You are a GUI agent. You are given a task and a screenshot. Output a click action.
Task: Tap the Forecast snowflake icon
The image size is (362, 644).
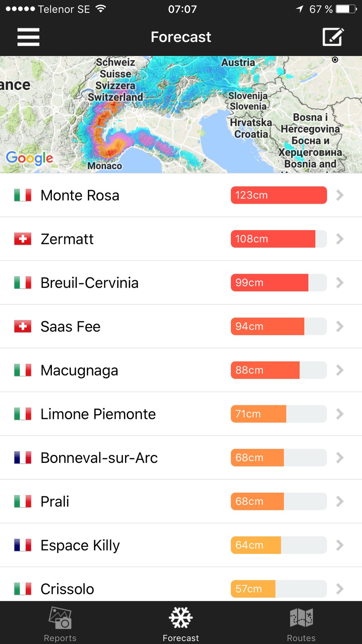point(181,618)
